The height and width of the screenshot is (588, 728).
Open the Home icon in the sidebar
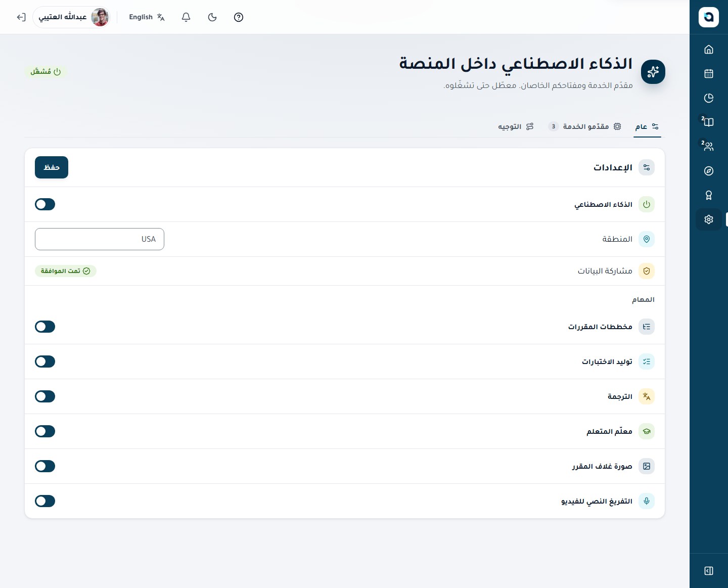(x=709, y=50)
